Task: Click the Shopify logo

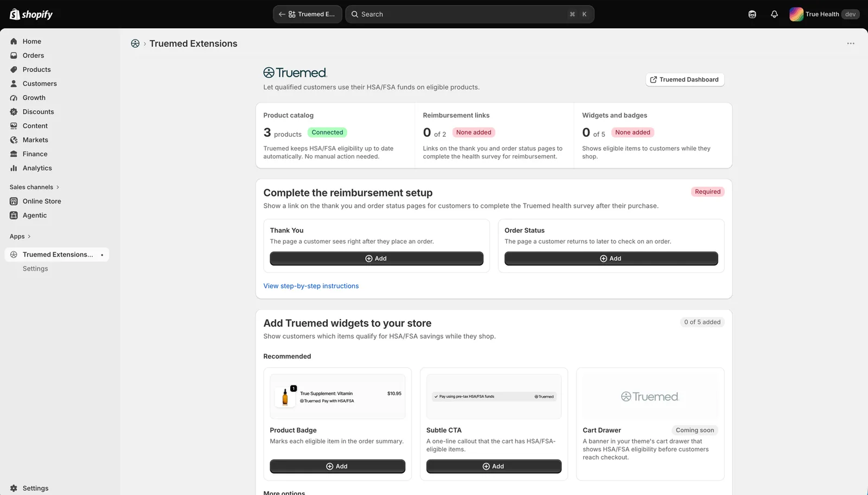Action: coord(31,14)
